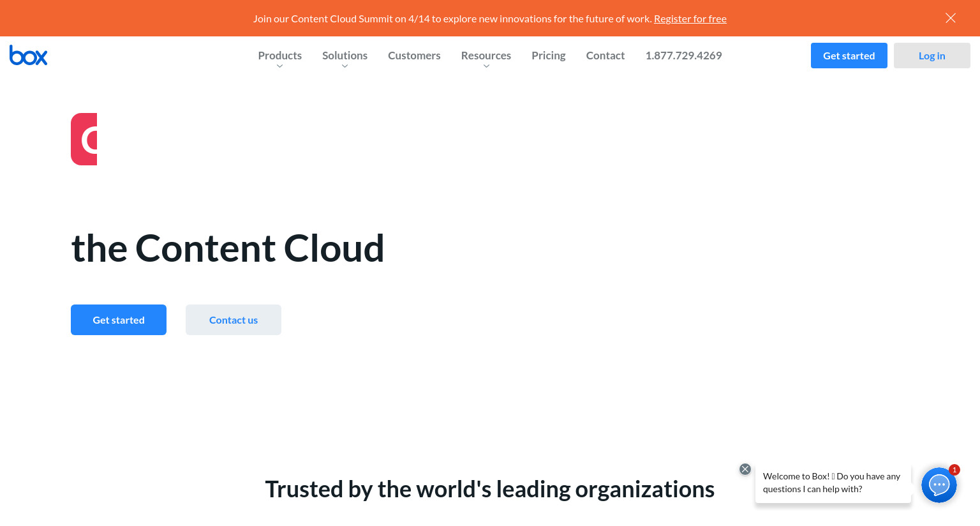This screenshot has width=980, height=526.
Task: Open the Resources menu label
Action: point(486,56)
